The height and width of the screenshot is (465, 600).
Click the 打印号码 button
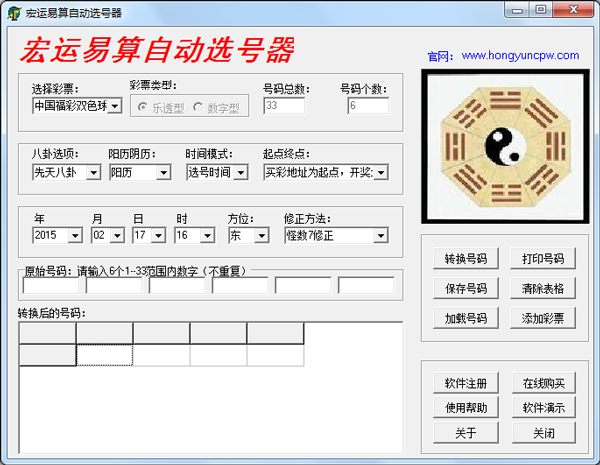pyautogui.click(x=543, y=259)
